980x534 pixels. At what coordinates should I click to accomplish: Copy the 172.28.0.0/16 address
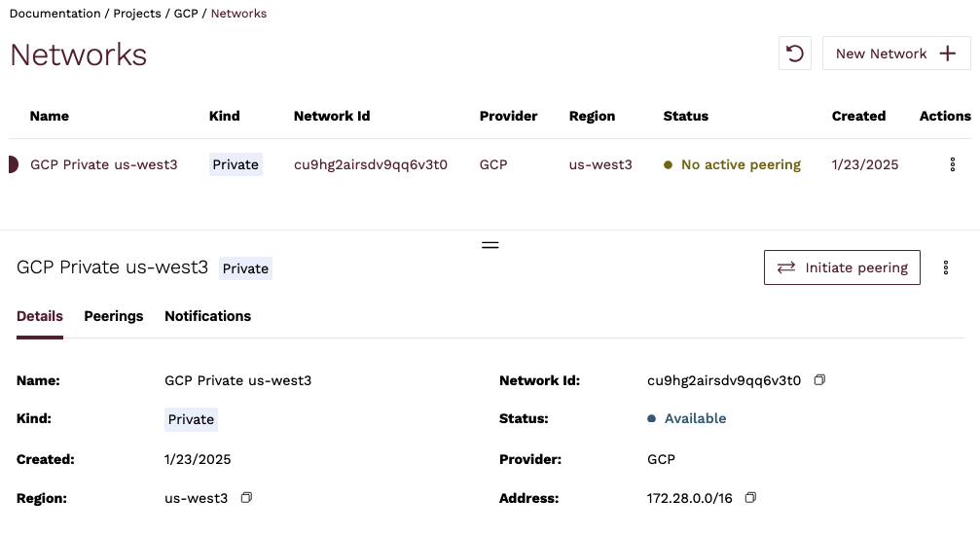[749, 498]
